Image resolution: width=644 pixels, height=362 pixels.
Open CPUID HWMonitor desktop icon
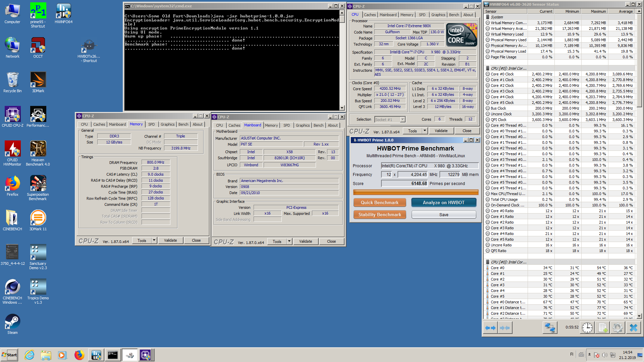pyautogui.click(x=12, y=154)
